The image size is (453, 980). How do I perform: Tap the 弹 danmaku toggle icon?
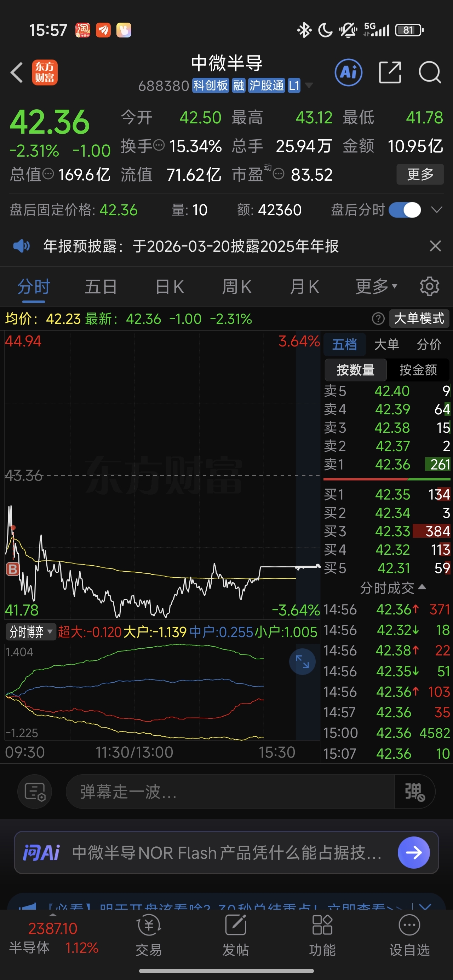coord(414,792)
